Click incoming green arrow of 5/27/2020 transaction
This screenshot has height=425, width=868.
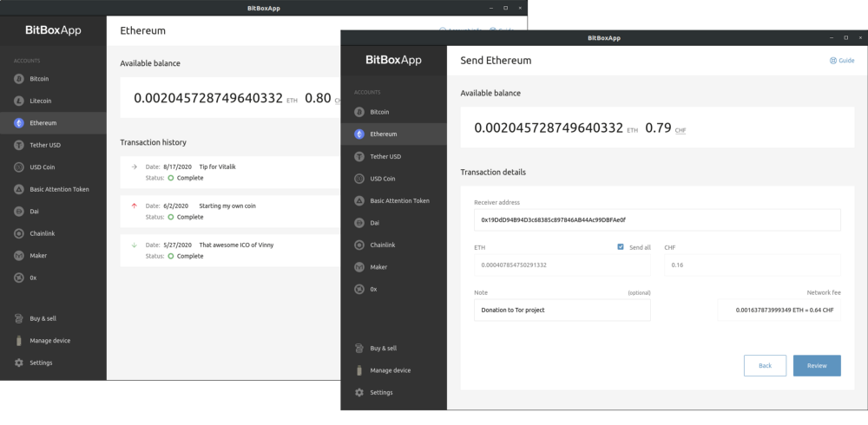tap(134, 245)
